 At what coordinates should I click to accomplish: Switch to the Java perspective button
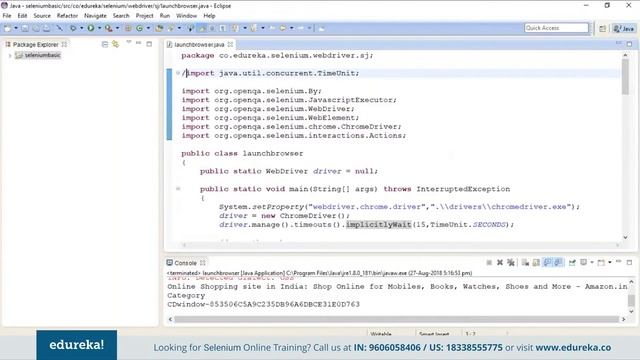tap(624, 28)
